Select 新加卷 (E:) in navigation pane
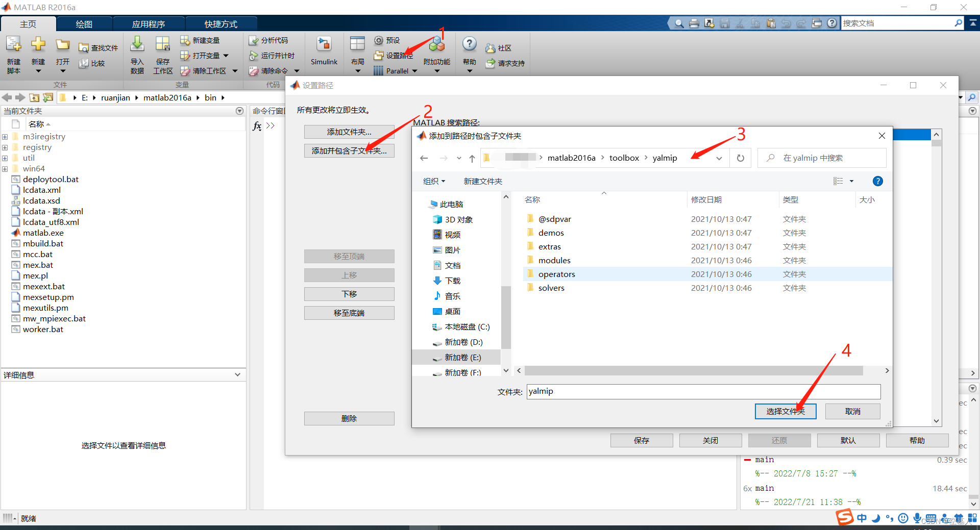The width and height of the screenshot is (980, 530). 457,358
